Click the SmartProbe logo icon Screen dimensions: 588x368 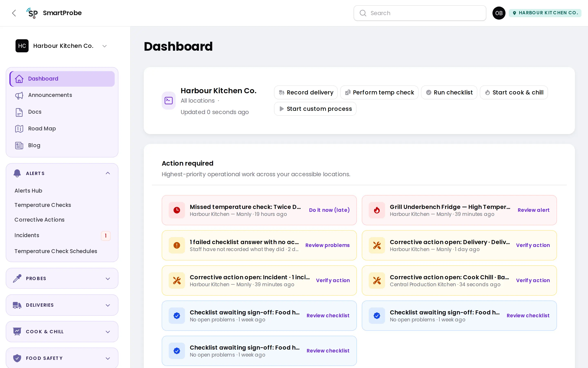tap(32, 13)
